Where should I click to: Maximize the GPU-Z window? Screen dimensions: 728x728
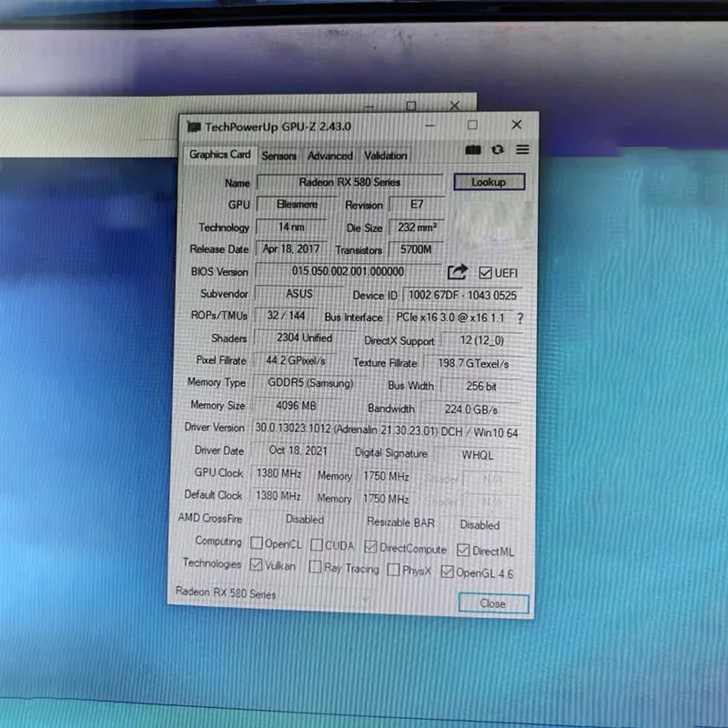[472, 125]
